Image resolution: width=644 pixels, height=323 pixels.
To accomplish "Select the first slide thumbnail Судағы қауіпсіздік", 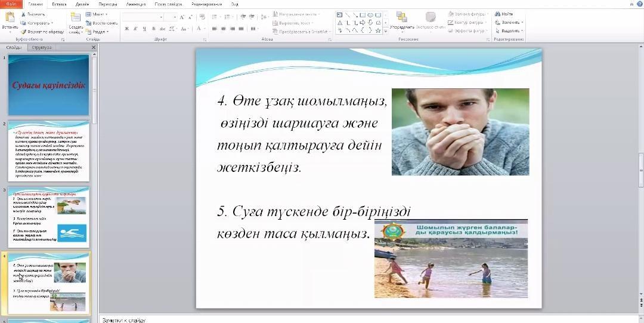I will 48,85.
